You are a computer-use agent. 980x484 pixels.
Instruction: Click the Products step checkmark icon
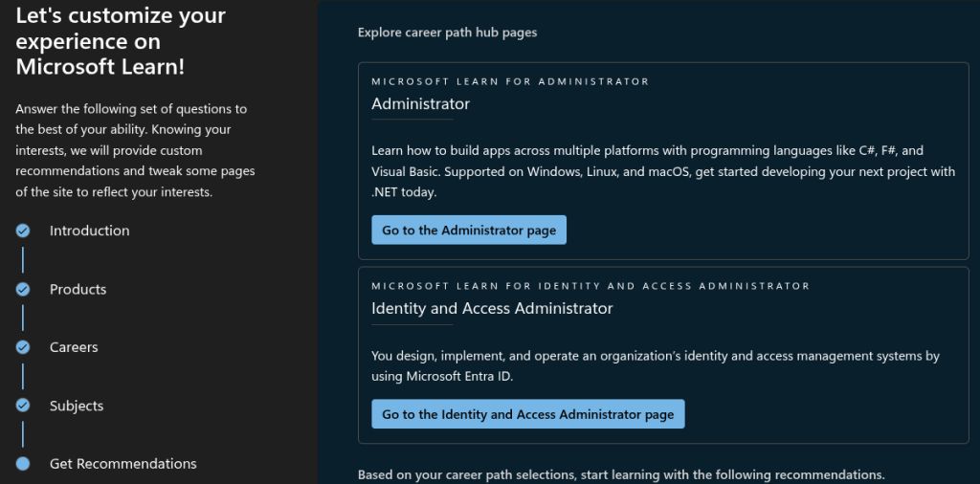[x=23, y=289]
